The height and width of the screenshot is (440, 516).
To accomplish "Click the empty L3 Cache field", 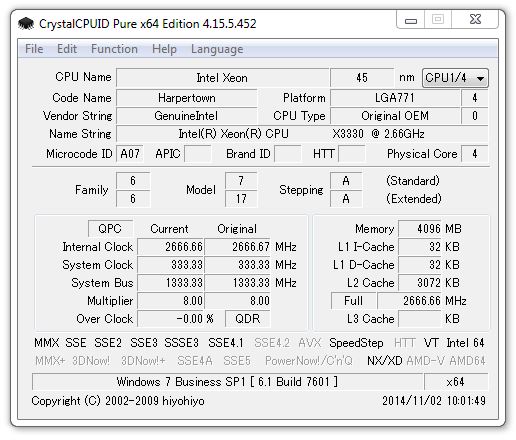I will 420,319.
